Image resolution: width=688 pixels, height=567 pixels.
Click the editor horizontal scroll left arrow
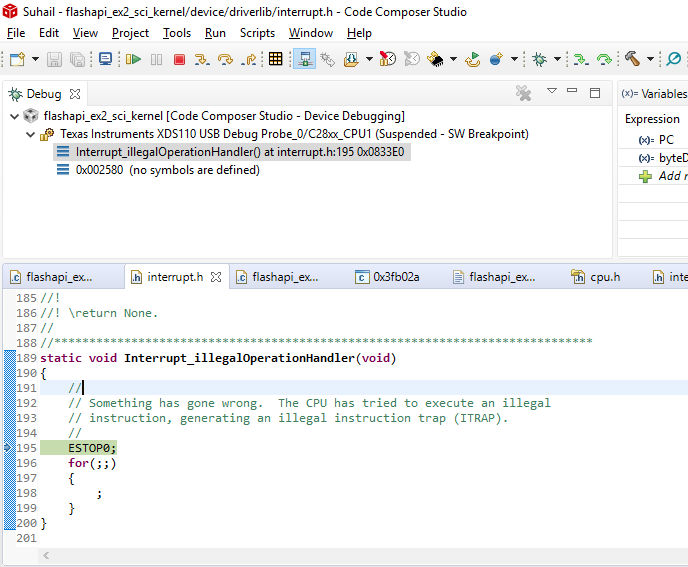click(x=46, y=556)
